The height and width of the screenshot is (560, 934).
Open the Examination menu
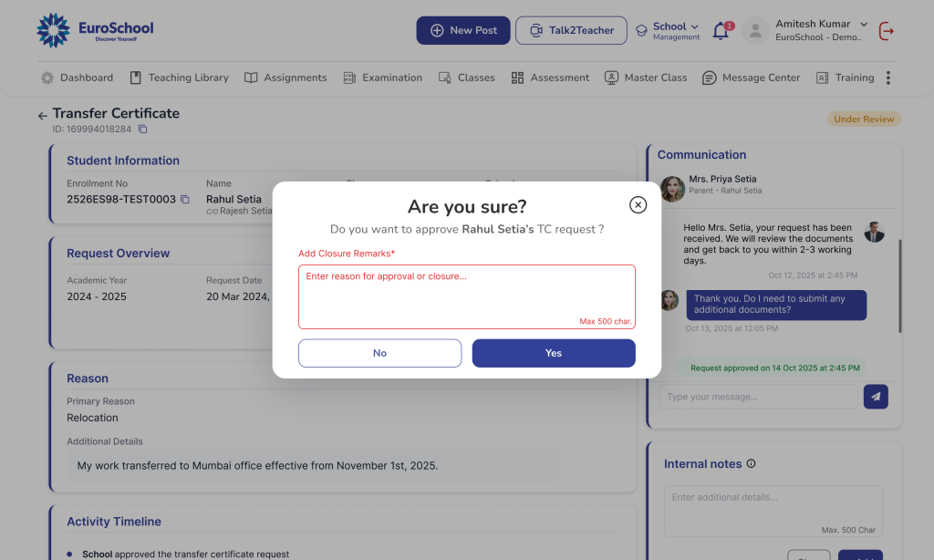pos(382,78)
